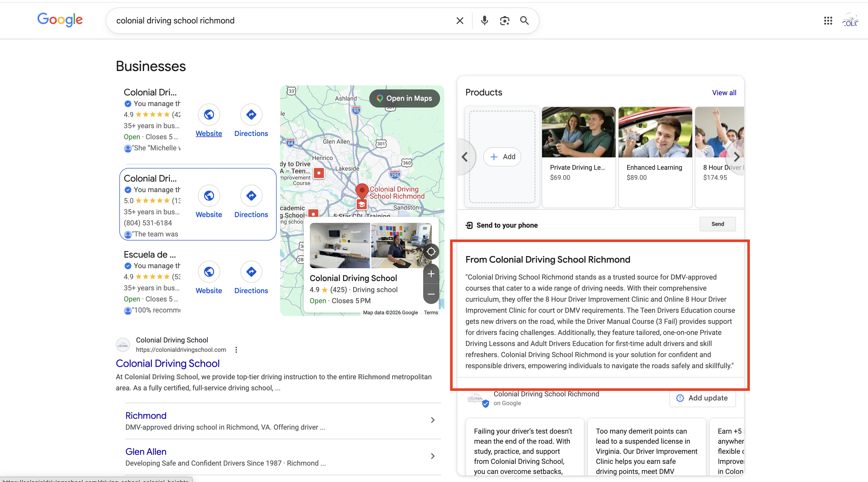This screenshot has width=868, height=482.
Task: Click the office desk photo in map card
Action: point(401,246)
